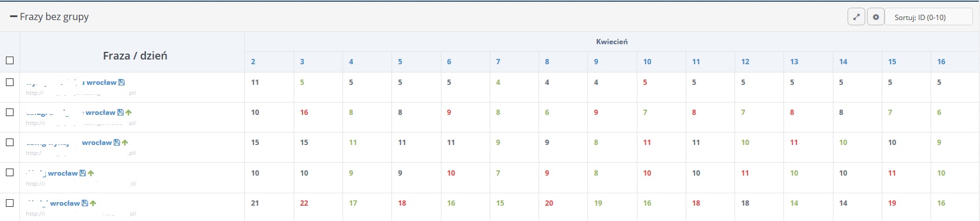
Task: Click the 21 position value
Action: pos(255,203)
